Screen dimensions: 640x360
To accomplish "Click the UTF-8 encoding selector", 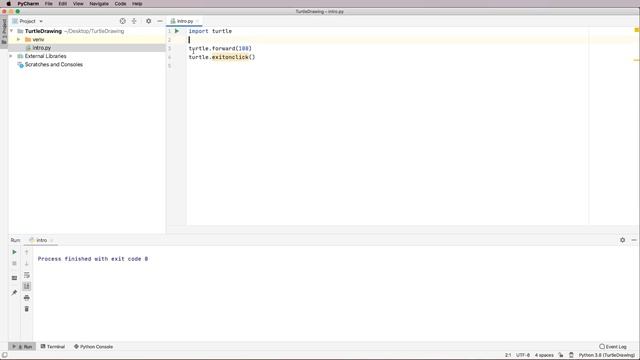I will (x=523, y=355).
